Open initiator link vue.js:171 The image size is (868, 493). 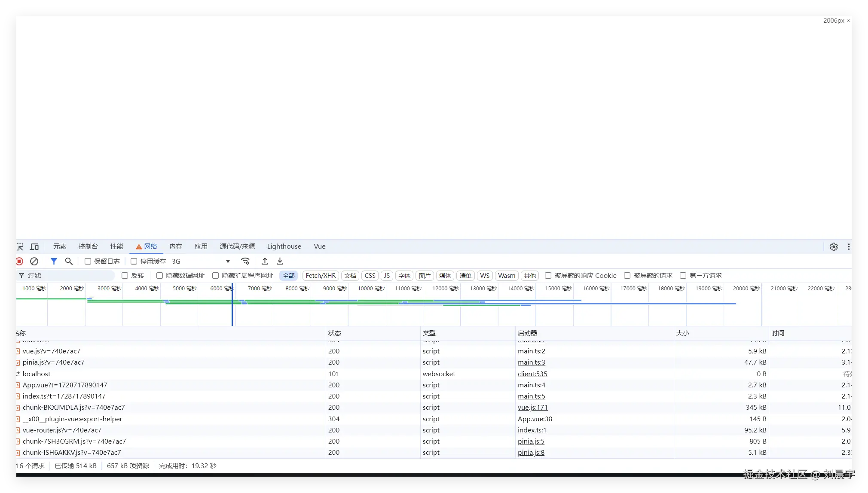[532, 408]
